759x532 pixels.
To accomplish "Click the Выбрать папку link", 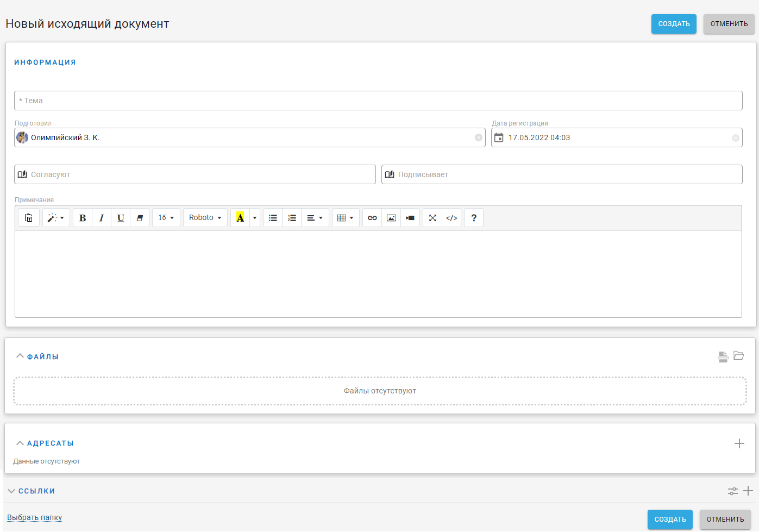I will 35,517.
